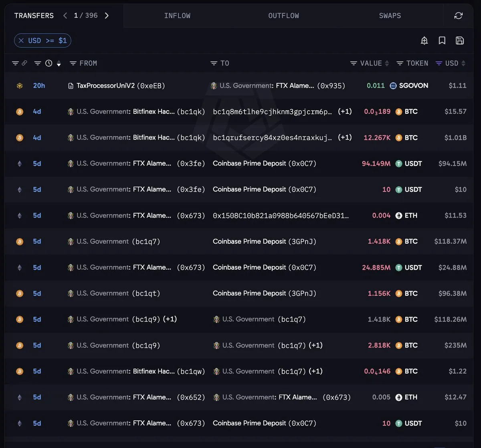Expand (+1) after U.S. Government (bc1q9) sender
This screenshot has height=448, width=481.
(170, 319)
